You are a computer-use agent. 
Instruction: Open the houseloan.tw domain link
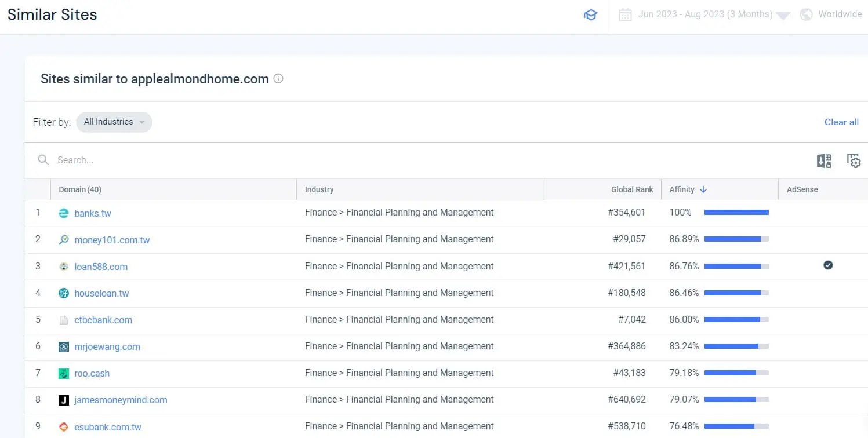(101, 293)
